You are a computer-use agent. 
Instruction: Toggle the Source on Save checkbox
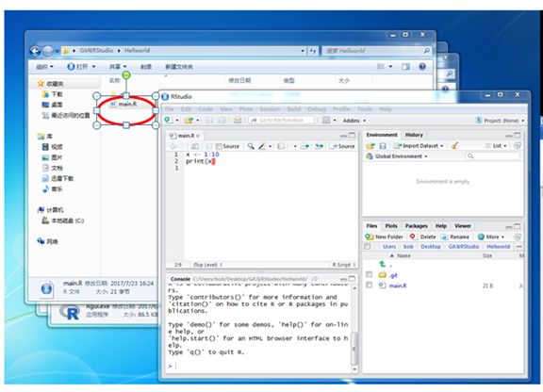pos(219,146)
